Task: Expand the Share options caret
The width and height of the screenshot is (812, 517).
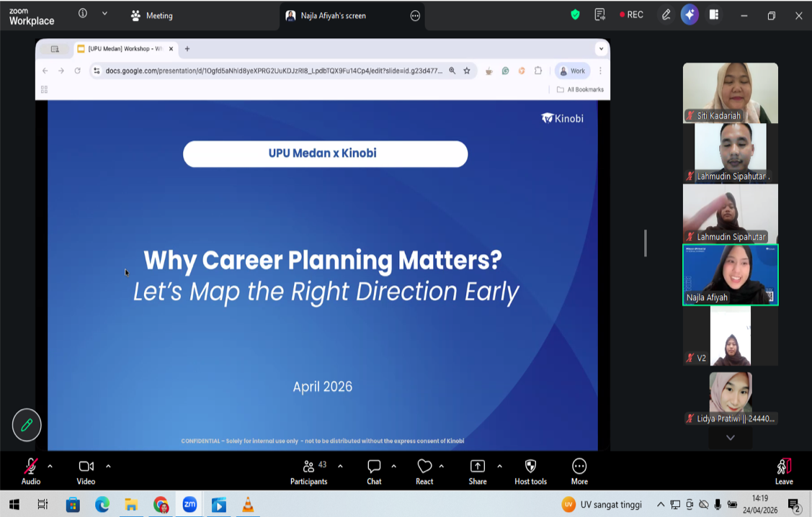Action: [x=499, y=467]
